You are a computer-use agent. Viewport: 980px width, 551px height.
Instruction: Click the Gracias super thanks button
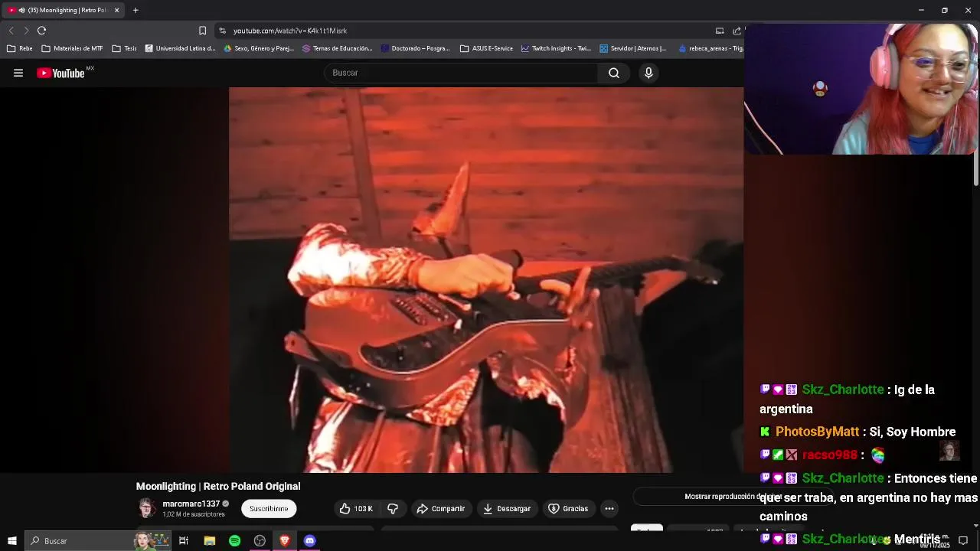tap(568, 508)
